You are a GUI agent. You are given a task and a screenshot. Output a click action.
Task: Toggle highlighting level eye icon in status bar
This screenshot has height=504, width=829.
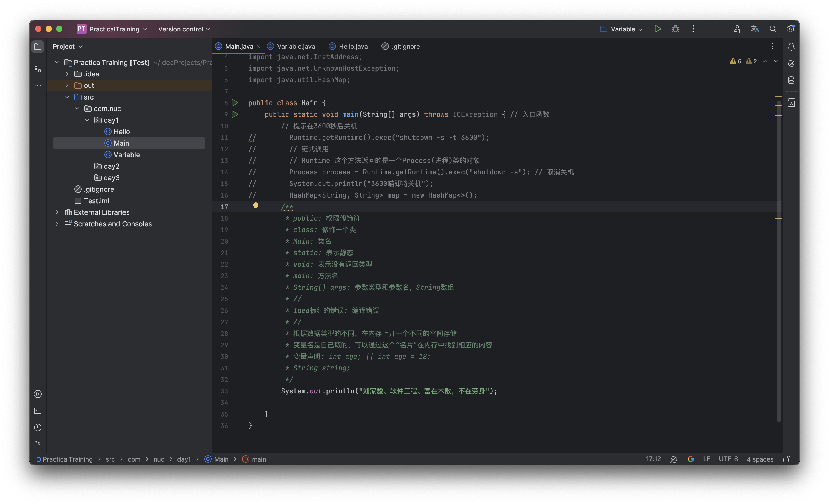click(x=674, y=459)
